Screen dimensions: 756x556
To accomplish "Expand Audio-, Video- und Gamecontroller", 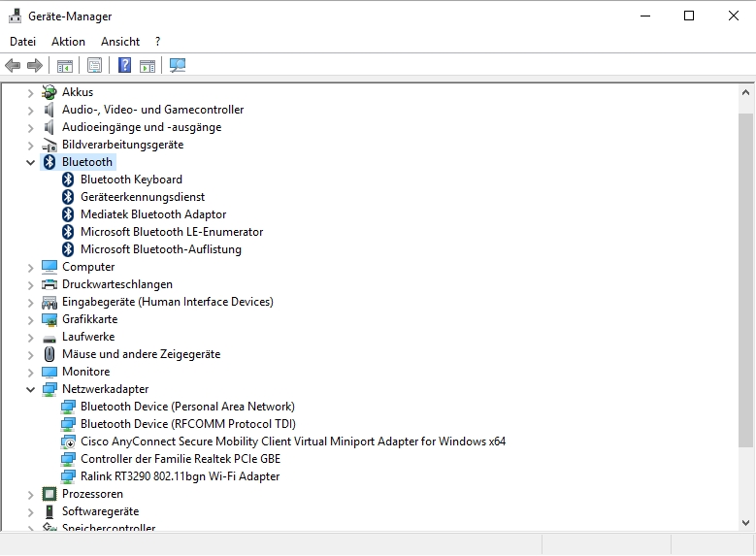I will coord(30,111).
